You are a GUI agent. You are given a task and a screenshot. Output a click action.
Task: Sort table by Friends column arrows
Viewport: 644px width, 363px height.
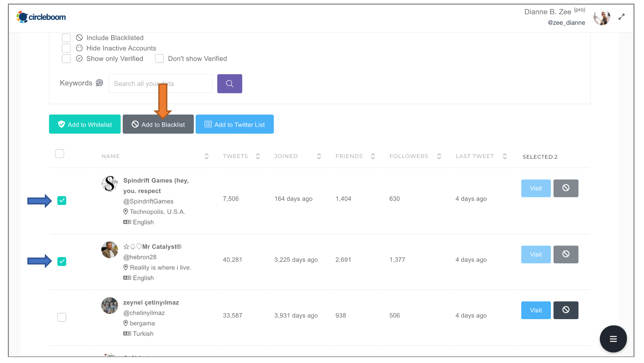(x=373, y=156)
